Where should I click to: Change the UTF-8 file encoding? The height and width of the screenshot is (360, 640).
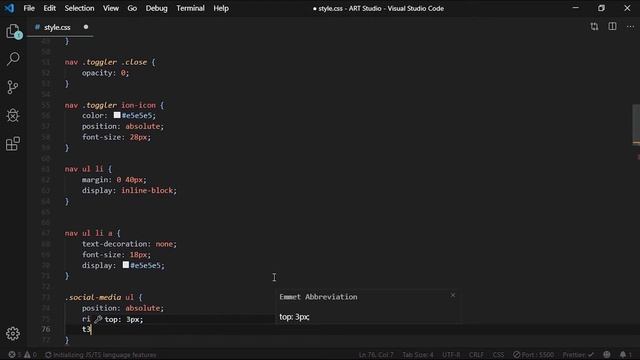(x=451, y=355)
